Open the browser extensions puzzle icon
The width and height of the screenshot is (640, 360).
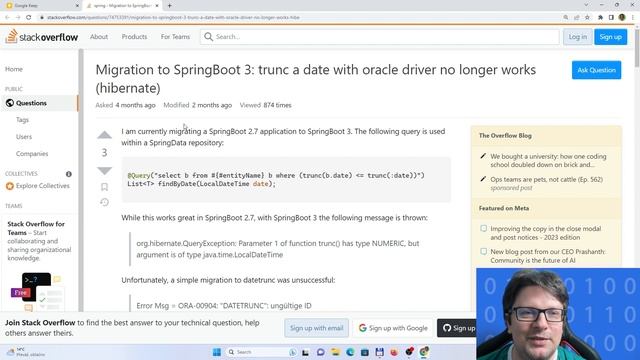[600, 18]
